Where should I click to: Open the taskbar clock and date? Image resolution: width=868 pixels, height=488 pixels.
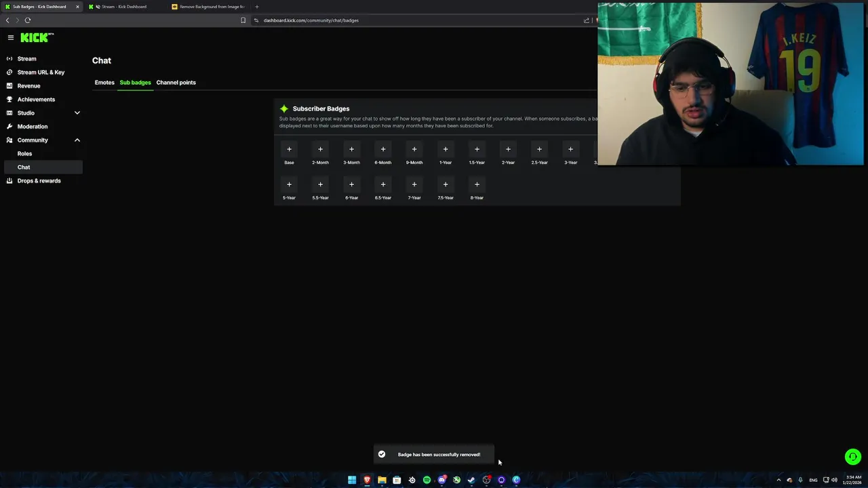tap(852, 480)
